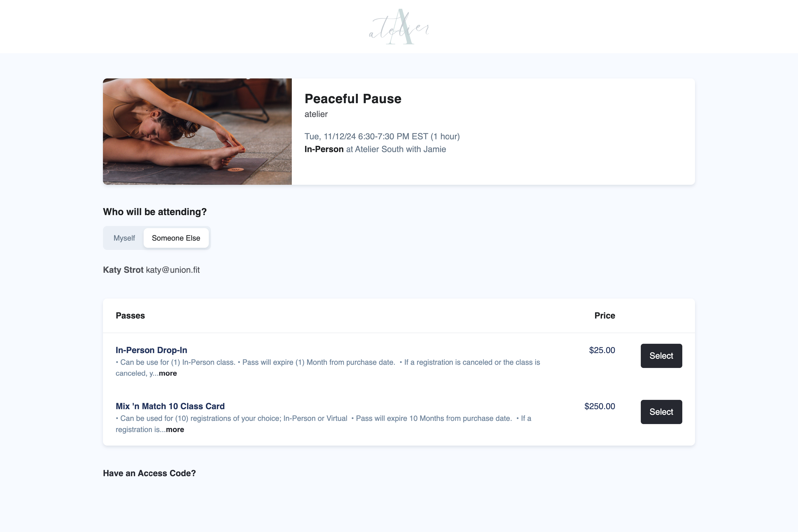This screenshot has height=532, width=798.
Task: Expand In-Person Drop-In description with more
Action: tap(168, 373)
